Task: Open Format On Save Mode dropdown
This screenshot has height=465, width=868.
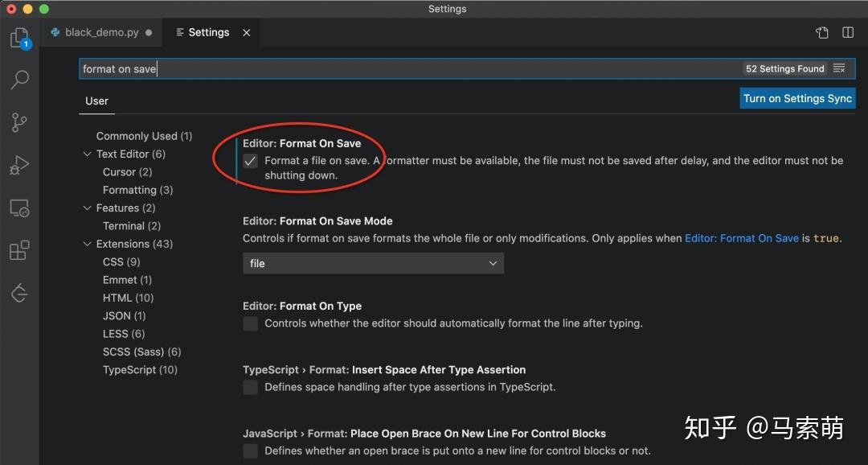Action: coord(373,263)
